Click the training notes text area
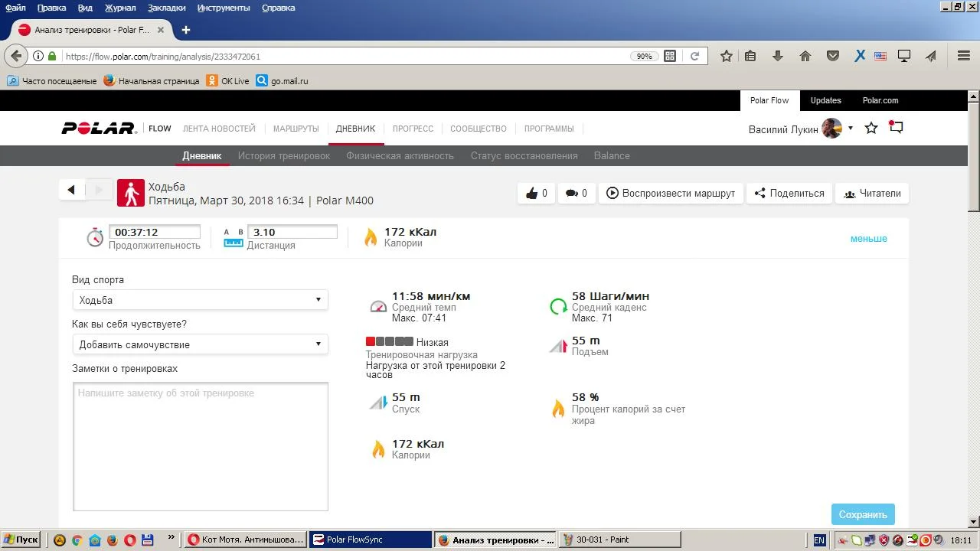Screen dimensions: 980x551 [200, 446]
